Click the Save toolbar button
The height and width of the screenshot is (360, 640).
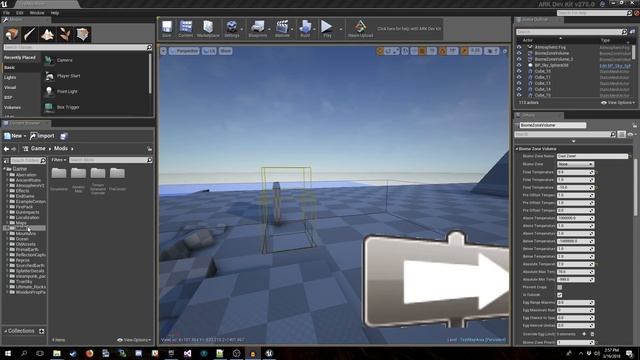coord(167,29)
